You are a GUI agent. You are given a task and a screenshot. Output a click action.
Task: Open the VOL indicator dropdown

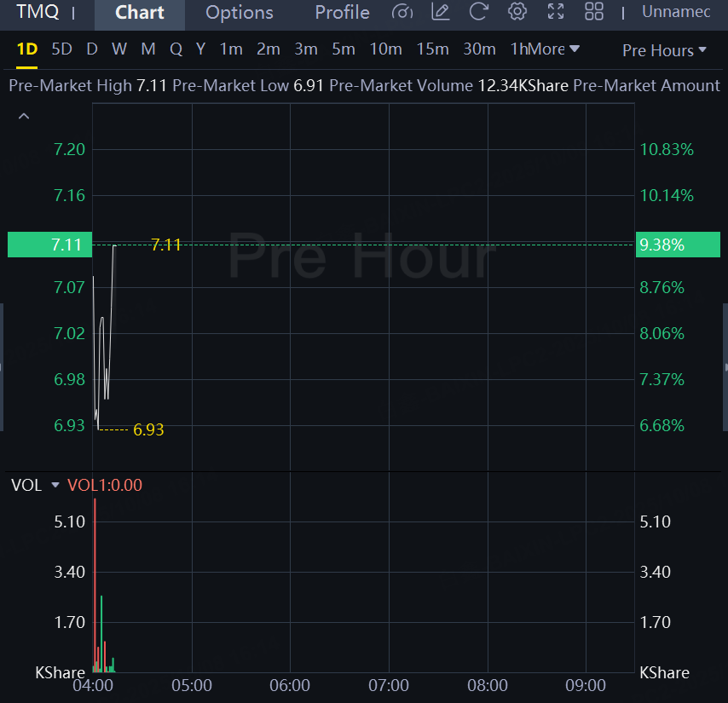(x=55, y=485)
